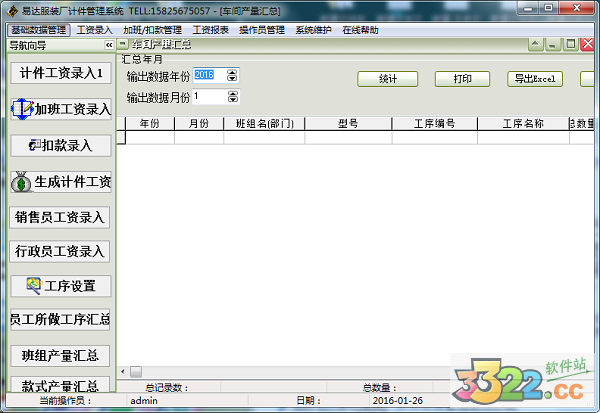Viewport: 600px width, 413px height.
Task: Click the admin operator status text
Action: (144, 400)
